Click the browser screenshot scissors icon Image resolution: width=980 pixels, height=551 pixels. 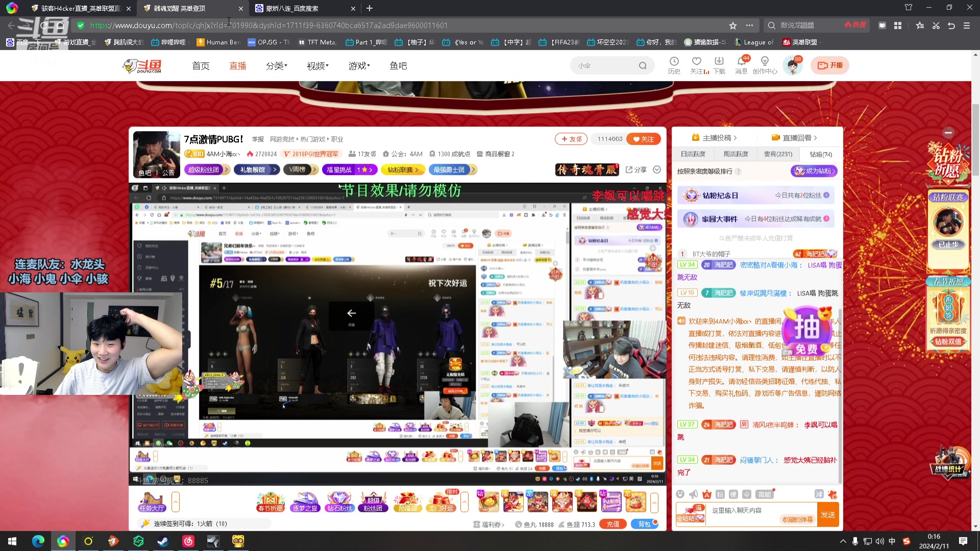point(936,26)
